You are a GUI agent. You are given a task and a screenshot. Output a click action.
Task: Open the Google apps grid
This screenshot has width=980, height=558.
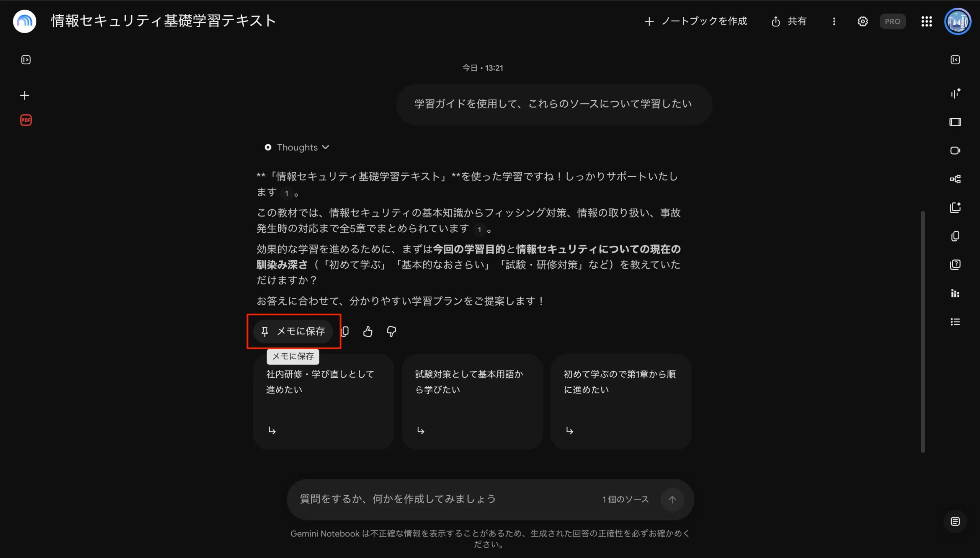coord(926,21)
